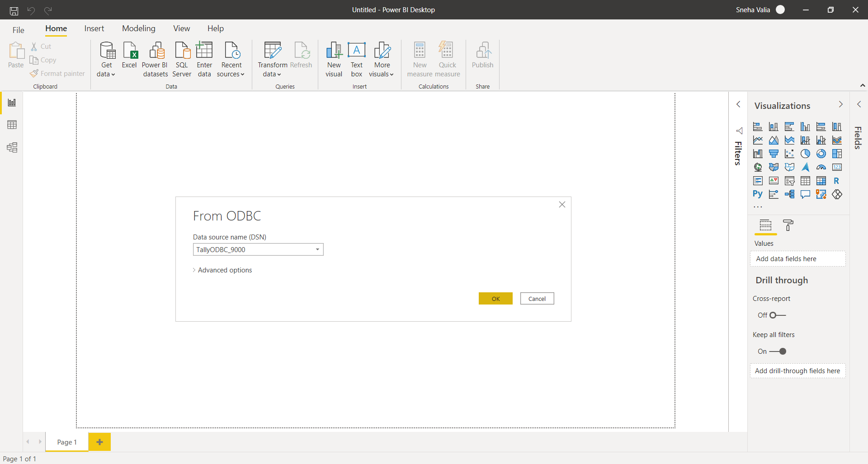
Task: Collapse the Visualizations pane chevron
Action: pos(840,104)
